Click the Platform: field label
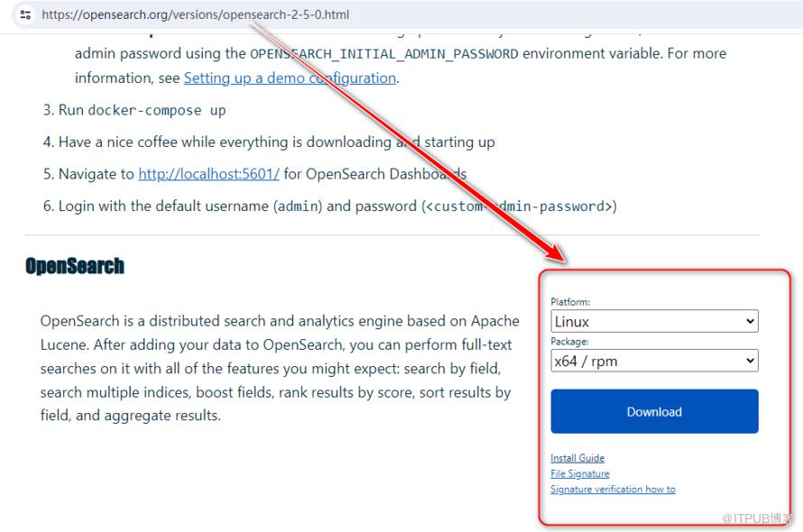 570,302
